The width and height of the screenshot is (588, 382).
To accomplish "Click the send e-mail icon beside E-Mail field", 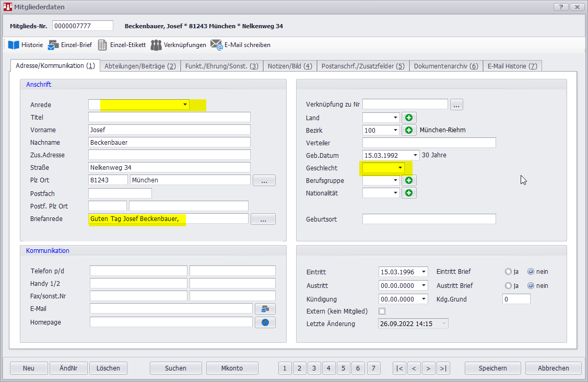I will tap(265, 309).
